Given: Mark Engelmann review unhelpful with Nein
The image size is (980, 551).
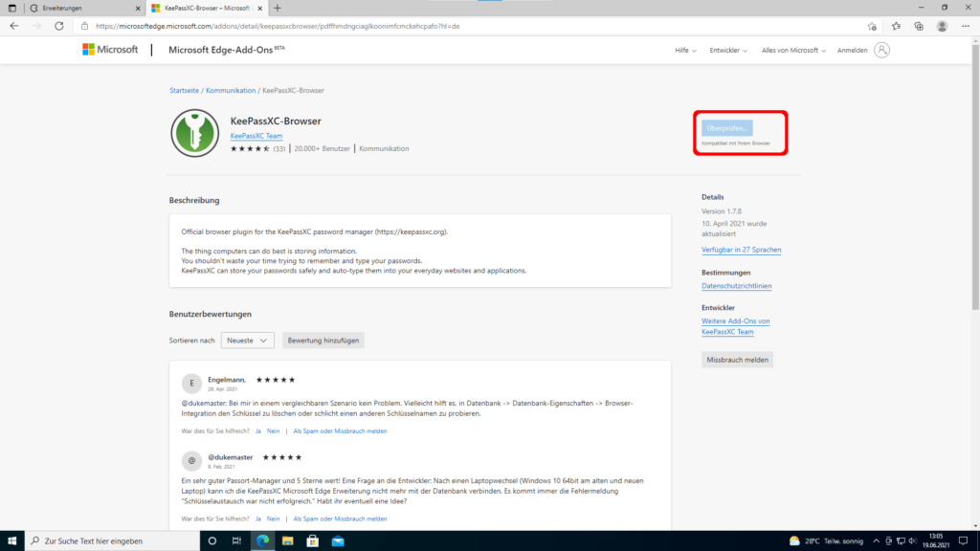Looking at the screenshot, I should coord(273,431).
